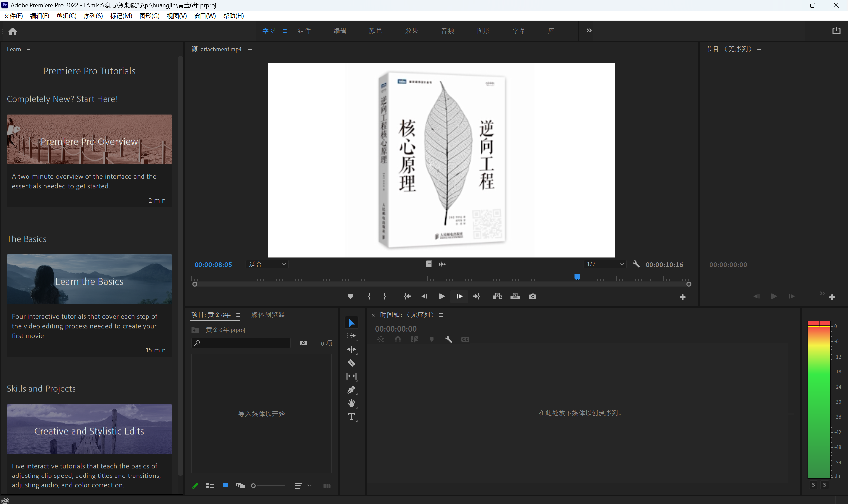Open the 时间轴 timeline panel menu

441,315
